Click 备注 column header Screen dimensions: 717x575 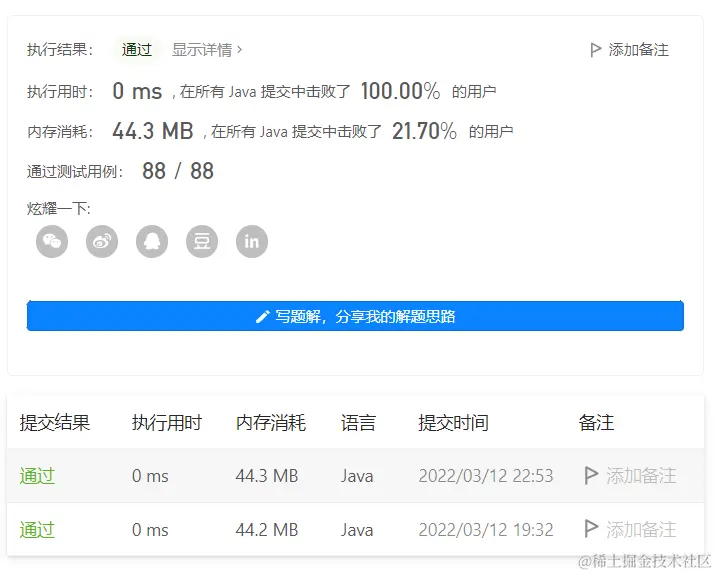coord(596,422)
